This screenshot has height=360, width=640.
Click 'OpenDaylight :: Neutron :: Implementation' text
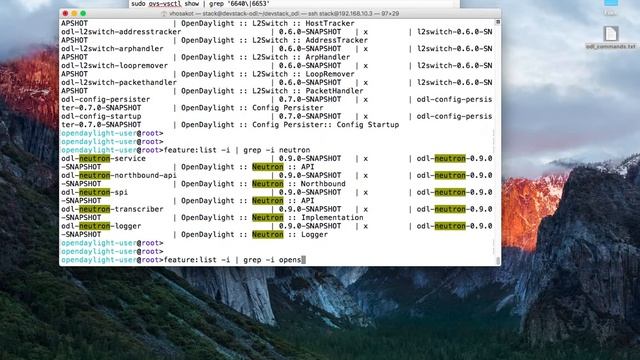272,218
